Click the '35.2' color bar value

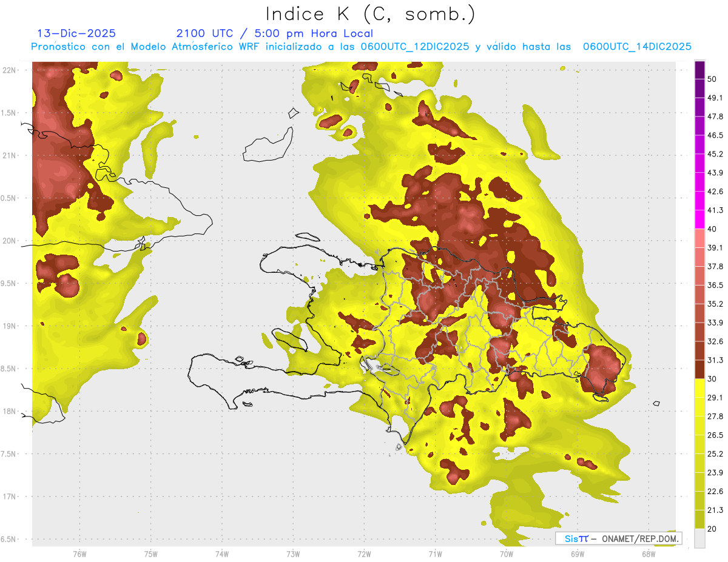click(x=715, y=304)
